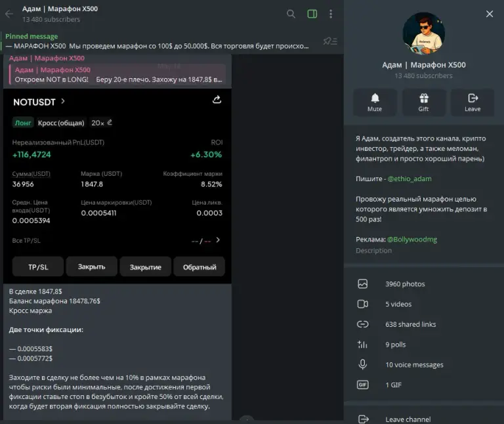Search in channel with magnifier icon
The image size is (504, 424).
click(291, 14)
